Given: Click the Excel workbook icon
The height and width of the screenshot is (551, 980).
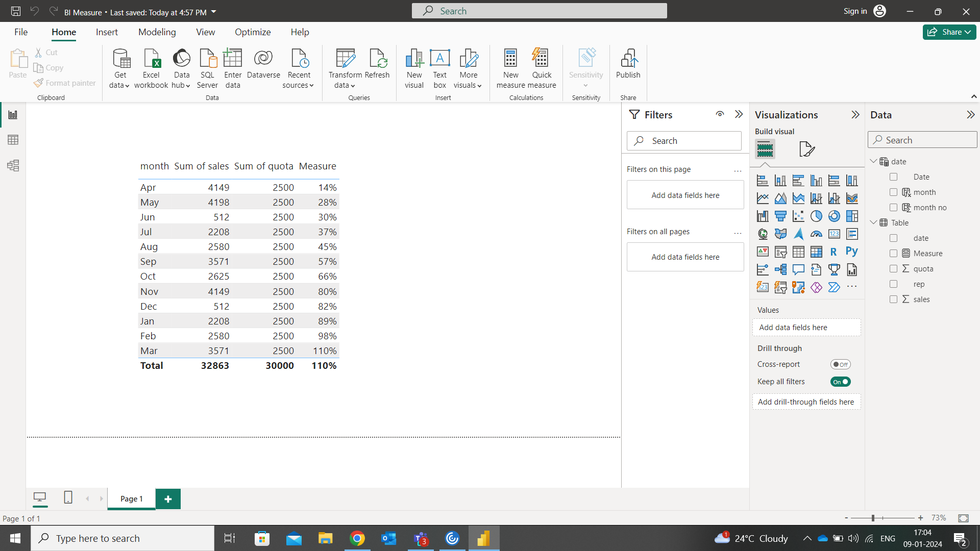Looking at the screenshot, I should pos(151,68).
